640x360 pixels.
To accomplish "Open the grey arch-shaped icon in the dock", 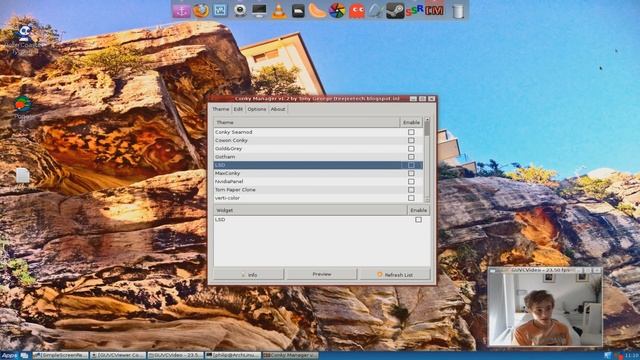I will click(x=376, y=11).
